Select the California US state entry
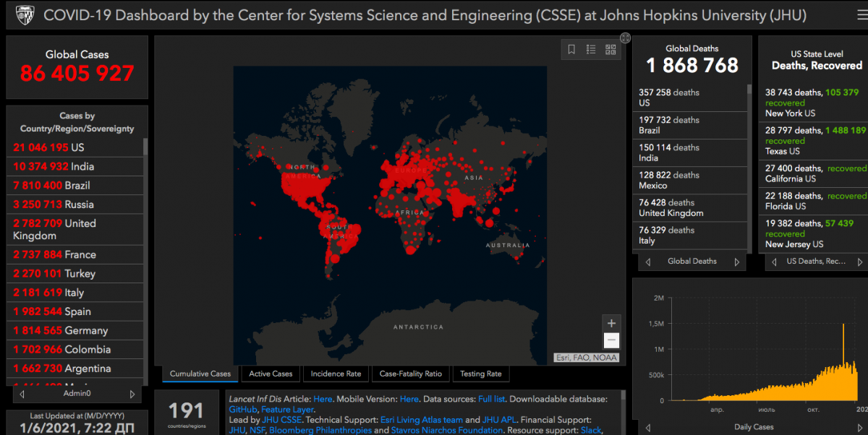The height and width of the screenshot is (435, 868). point(814,173)
